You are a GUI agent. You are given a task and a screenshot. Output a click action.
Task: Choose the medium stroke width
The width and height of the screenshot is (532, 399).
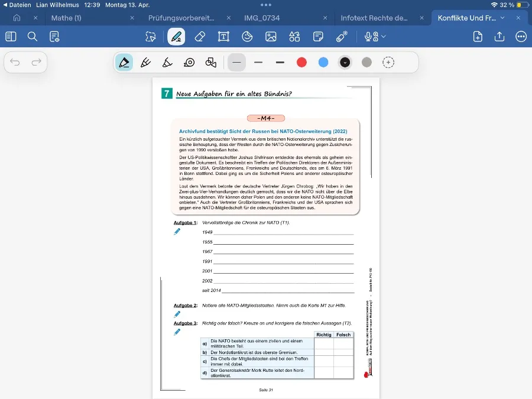click(x=258, y=63)
